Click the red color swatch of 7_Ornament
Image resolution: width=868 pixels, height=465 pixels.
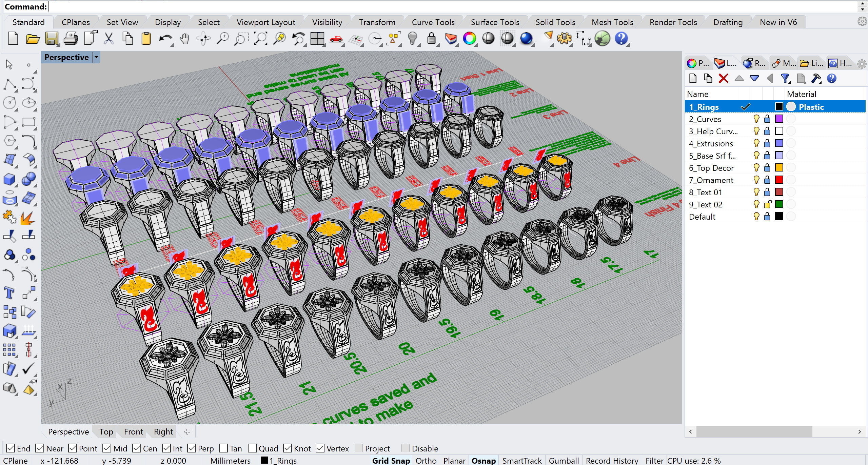tap(779, 180)
